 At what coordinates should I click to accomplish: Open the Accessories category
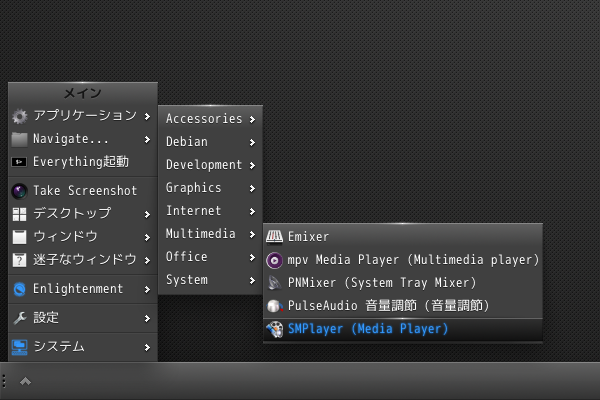click(210, 119)
